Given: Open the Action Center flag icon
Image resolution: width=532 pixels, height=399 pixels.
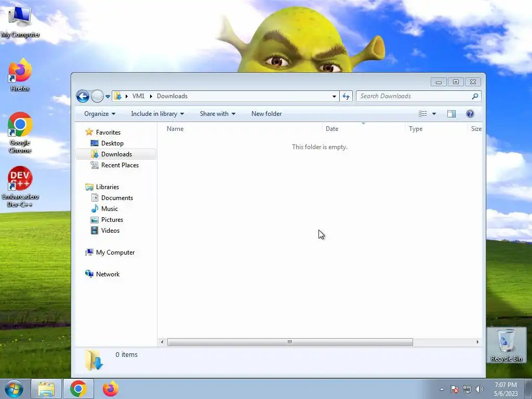Looking at the screenshot, I should click(x=455, y=390).
